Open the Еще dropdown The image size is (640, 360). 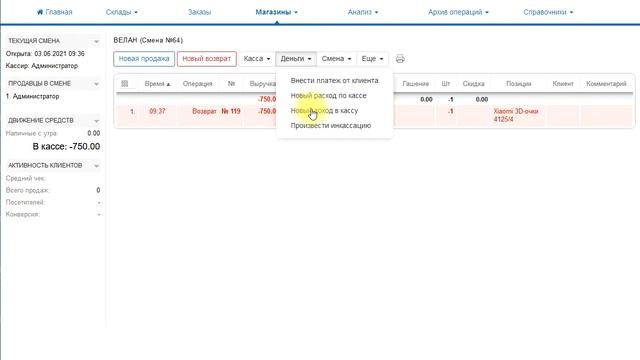tap(372, 59)
